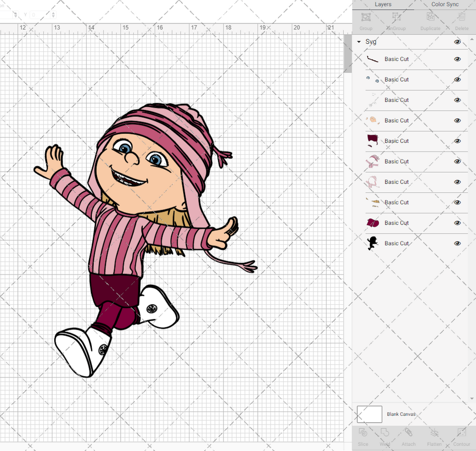This screenshot has width=476, height=451.
Task: Toggle visibility of the black silhouette Basic Cut layer
Action: [457, 243]
